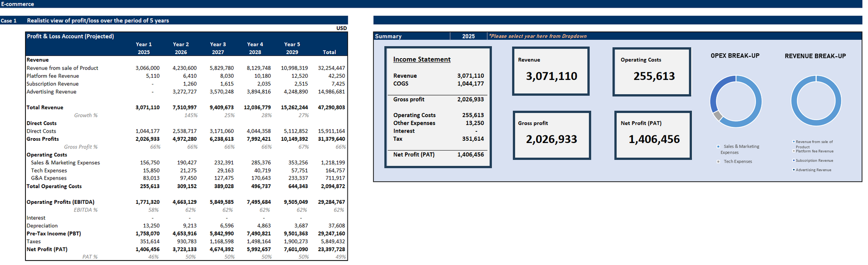Select the Revenue Break-up donut chart
This screenshot has width=868, height=265.
pyautogui.click(x=815, y=101)
